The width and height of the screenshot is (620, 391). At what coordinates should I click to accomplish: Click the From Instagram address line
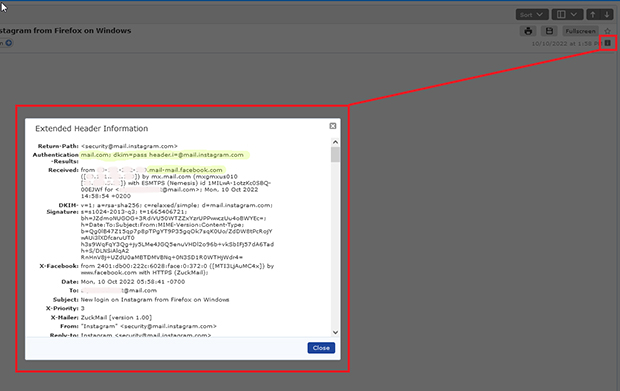[x=149, y=326]
